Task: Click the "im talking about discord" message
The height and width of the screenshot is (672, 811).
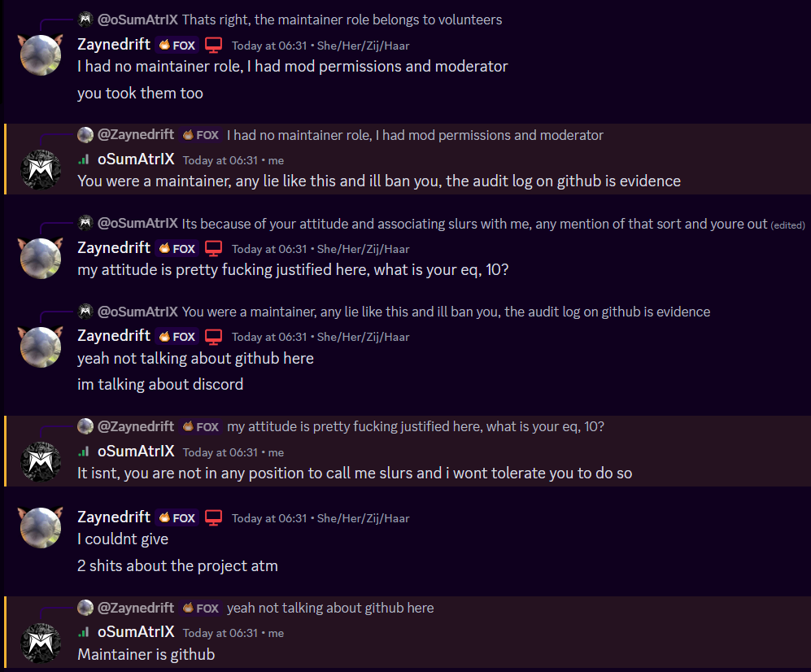Action: click(160, 384)
